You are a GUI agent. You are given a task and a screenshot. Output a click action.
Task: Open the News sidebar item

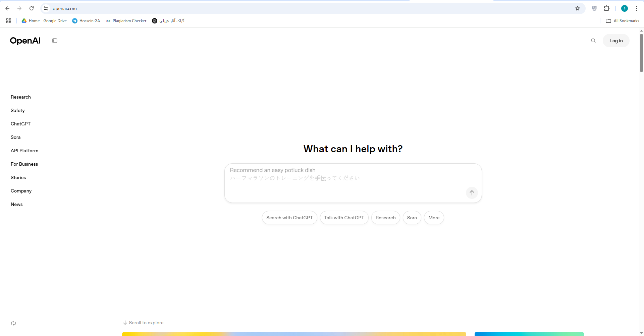pyautogui.click(x=17, y=204)
